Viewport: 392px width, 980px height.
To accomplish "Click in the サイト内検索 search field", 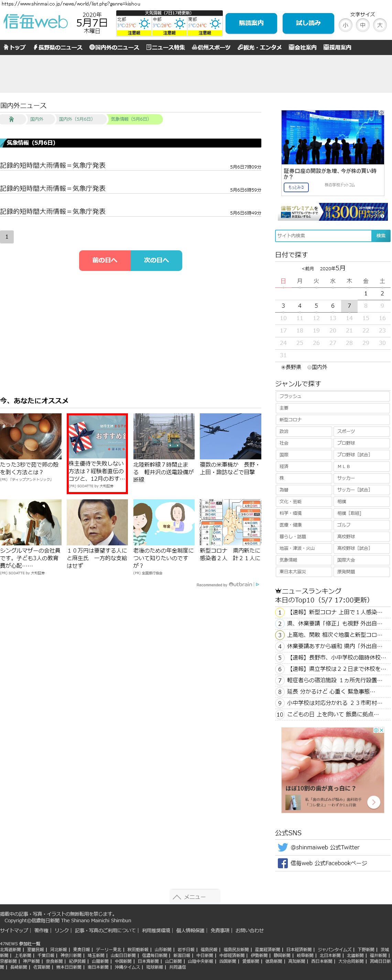I will 323,236.
